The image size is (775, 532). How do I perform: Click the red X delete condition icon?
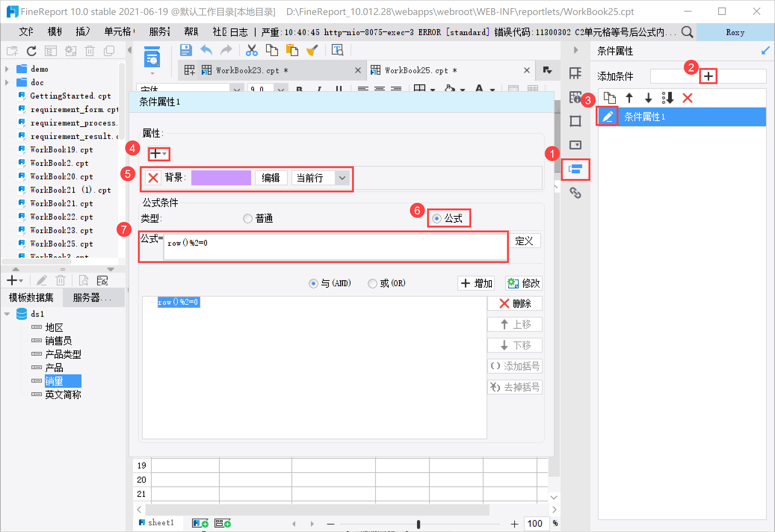point(687,98)
